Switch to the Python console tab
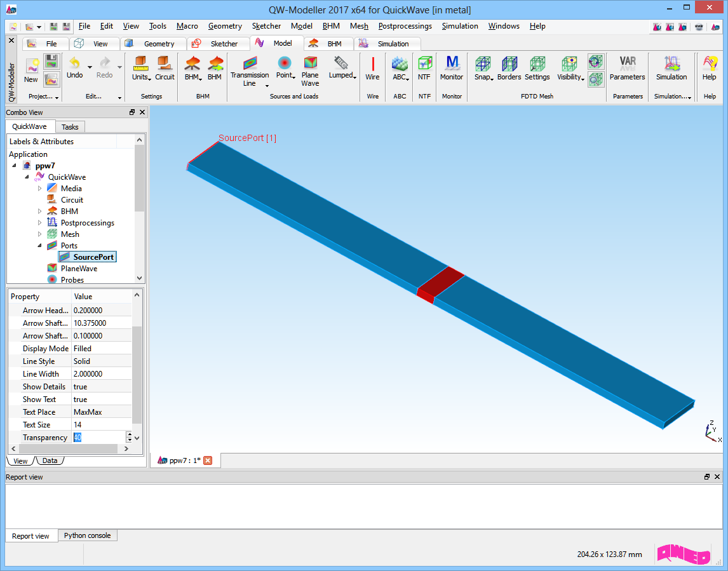The image size is (728, 571). pos(87,535)
